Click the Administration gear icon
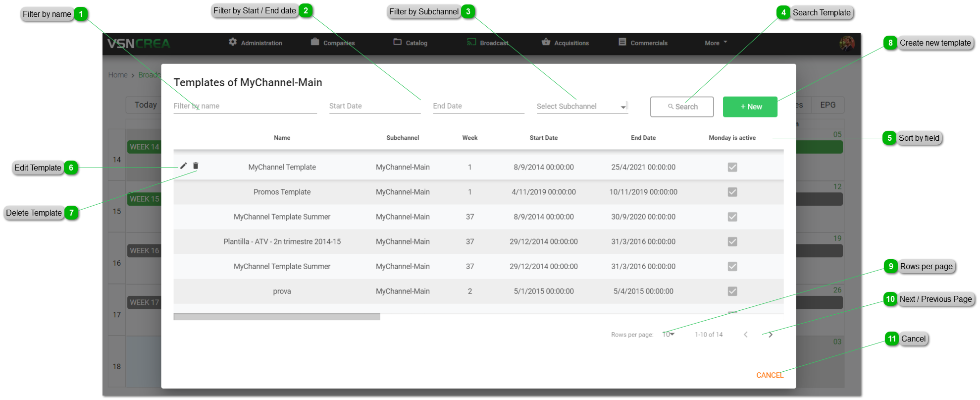Viewport: 980px width, 400px height. 233,42
